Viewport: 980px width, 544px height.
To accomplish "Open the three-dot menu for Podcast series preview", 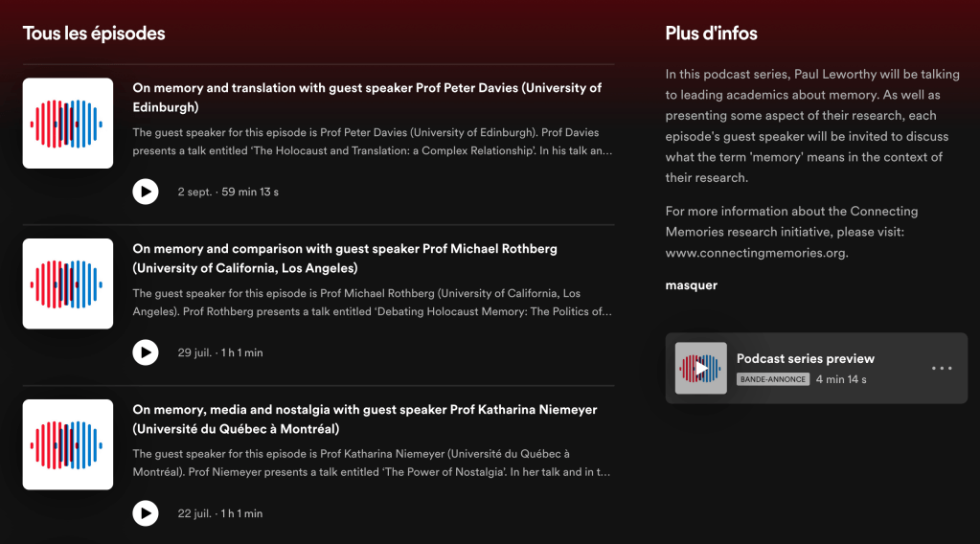I will coord(942,369).
